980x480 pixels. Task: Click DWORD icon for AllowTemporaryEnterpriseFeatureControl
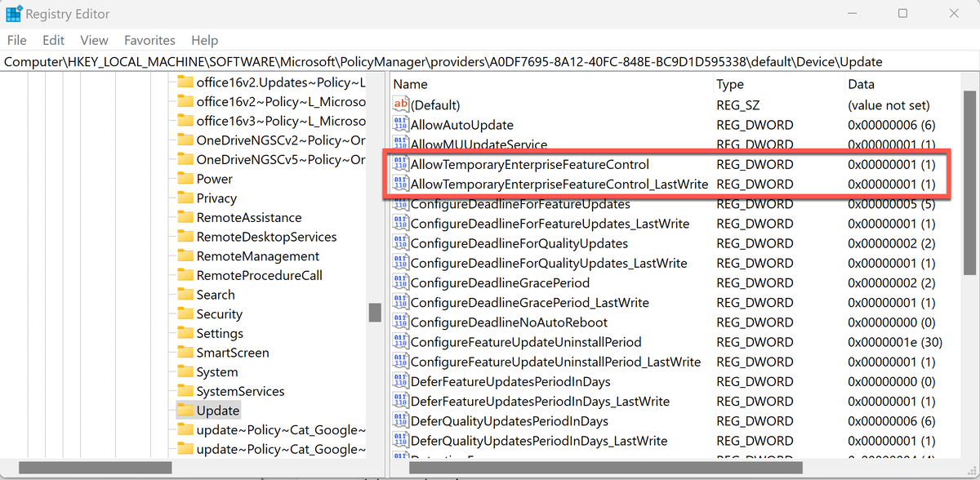(x=401, y=164)
